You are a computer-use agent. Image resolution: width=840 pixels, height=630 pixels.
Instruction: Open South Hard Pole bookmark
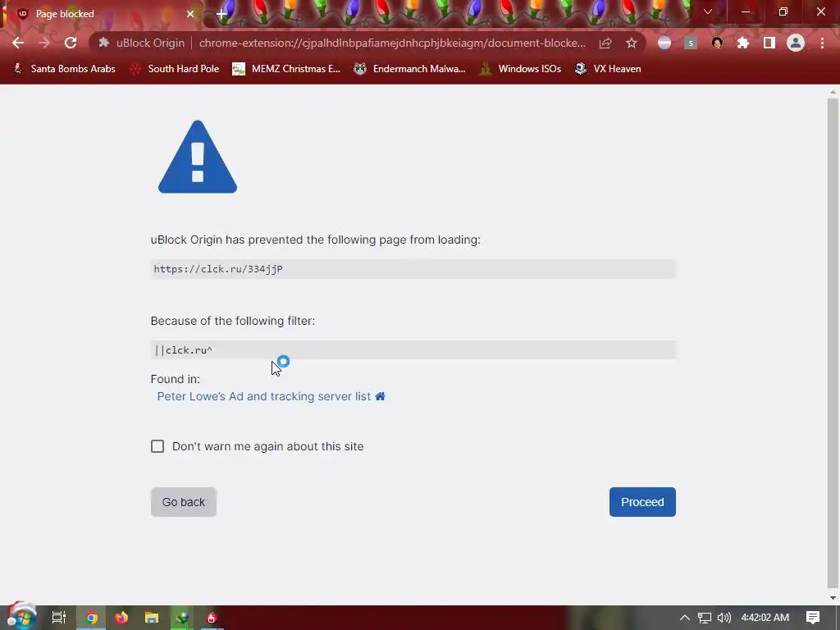[176, 69]
